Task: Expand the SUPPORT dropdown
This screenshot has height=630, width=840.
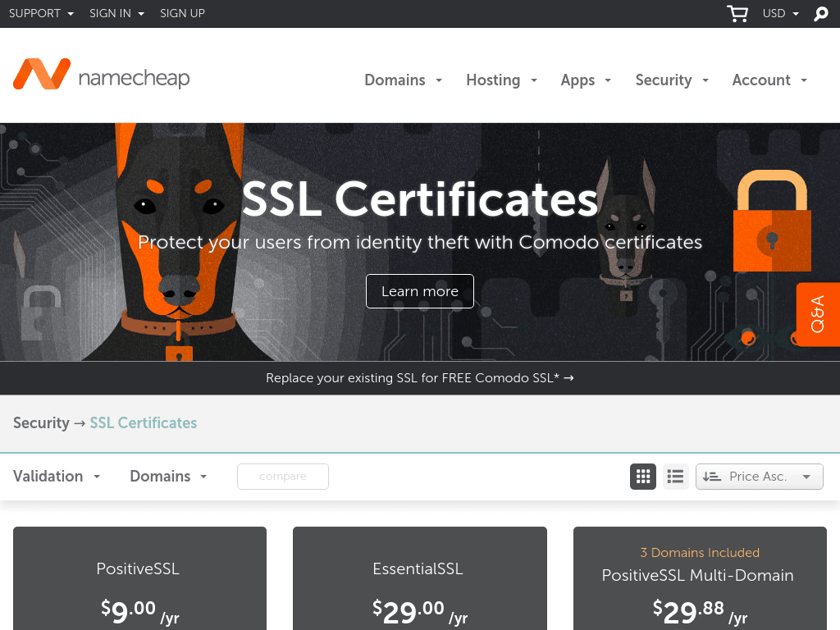Action: click(x=41, y=13)
